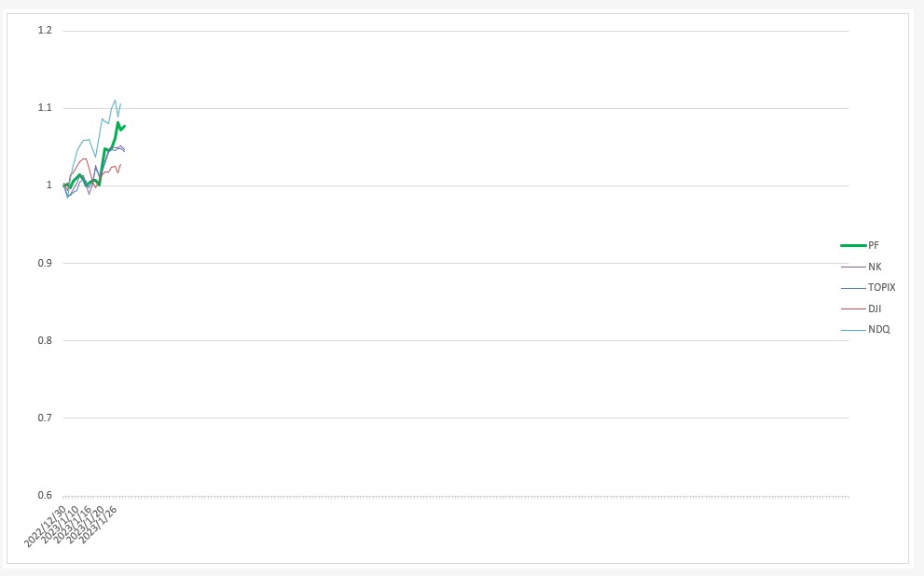
Task: Select the 0.9 vertical axis label
Action: (x=45, y=263)
